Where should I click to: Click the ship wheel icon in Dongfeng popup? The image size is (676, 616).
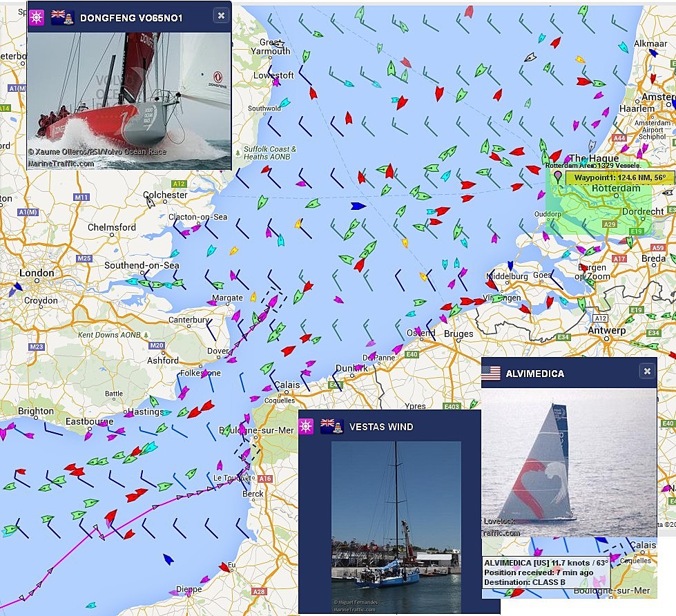pyautogui.click(x=37, y=18)
